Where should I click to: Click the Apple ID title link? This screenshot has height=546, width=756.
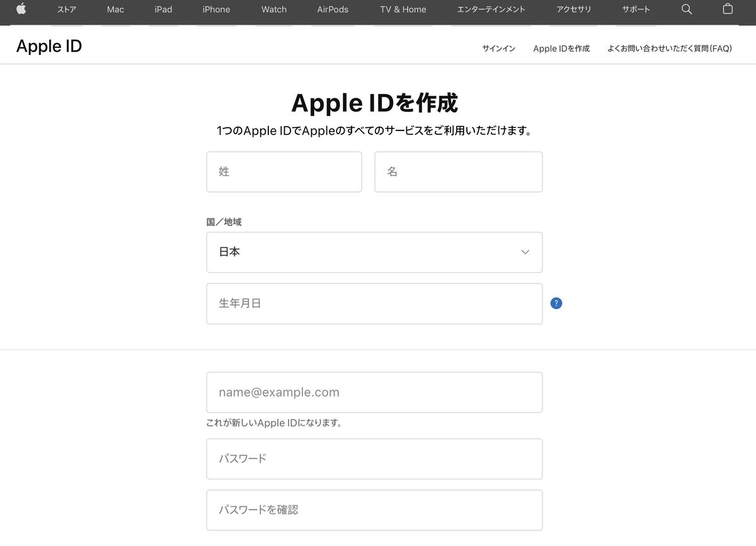tap(49, 46)
